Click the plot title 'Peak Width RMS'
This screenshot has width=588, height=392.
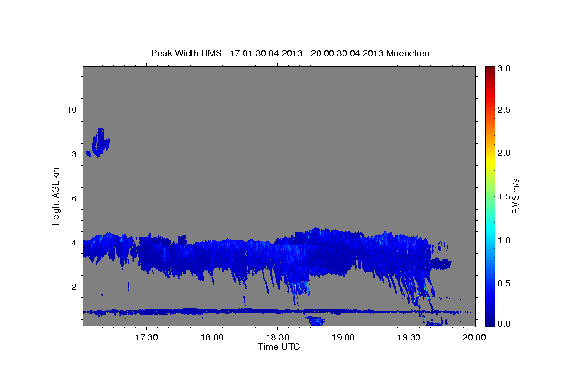187,53
